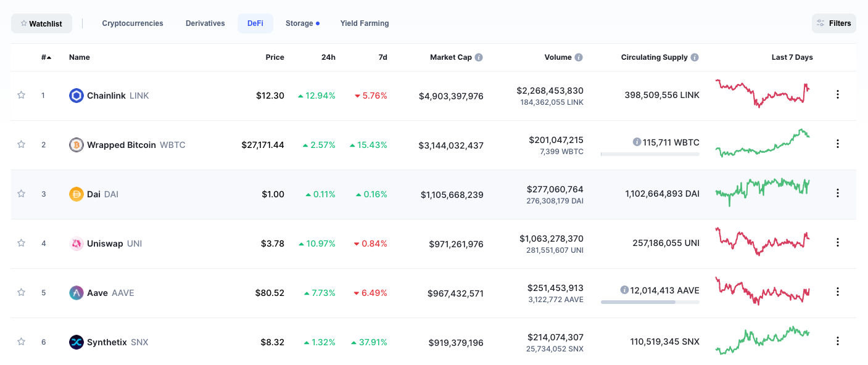Click the Wrapped Bitcoin coin icon
The width and height of the screenshot is (868, 365).
76,145
